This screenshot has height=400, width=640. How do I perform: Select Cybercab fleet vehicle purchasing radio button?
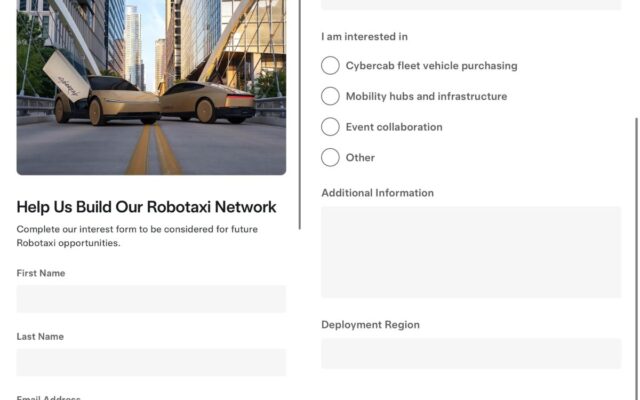[330, 65]
